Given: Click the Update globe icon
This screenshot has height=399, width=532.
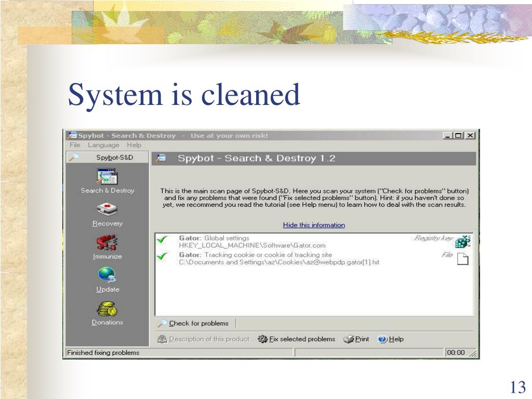Looking at the screenshot, I should tap(107, 275).
